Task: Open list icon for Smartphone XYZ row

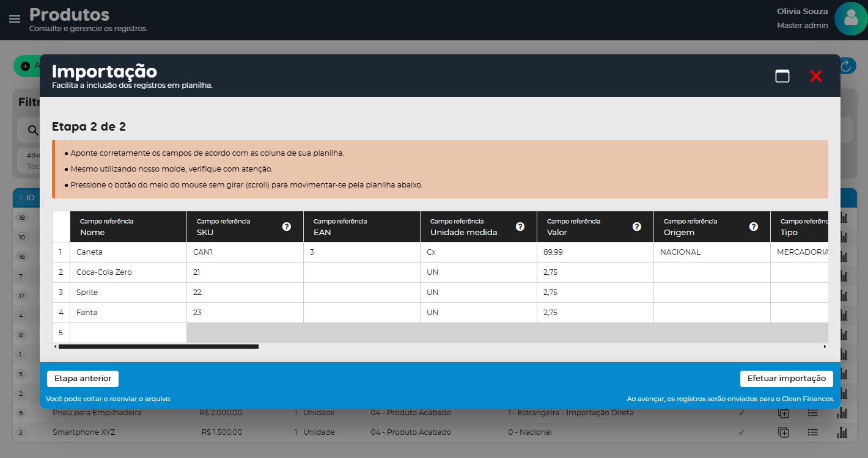Action: tap(812, 432)
